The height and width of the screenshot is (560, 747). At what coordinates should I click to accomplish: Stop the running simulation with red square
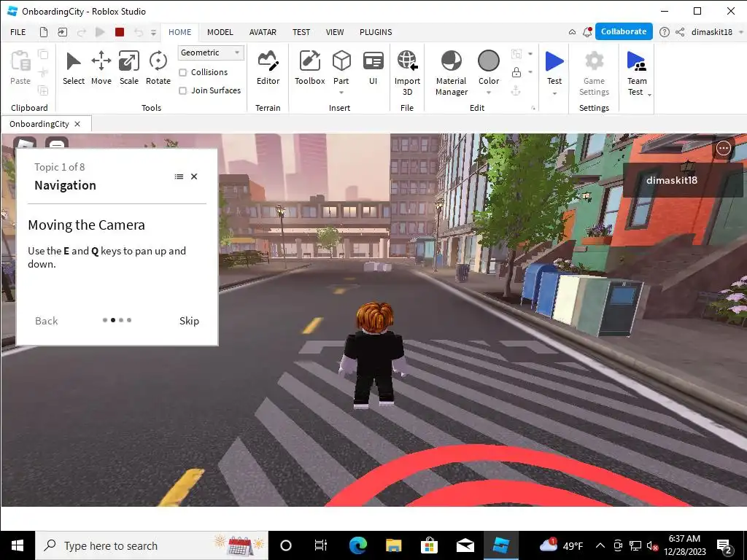click(120, 32)
